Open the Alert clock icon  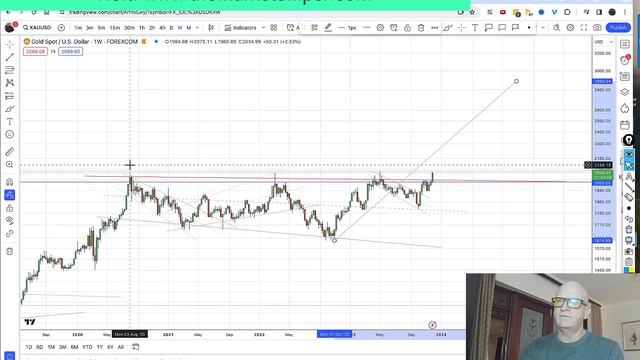(291, 28)
